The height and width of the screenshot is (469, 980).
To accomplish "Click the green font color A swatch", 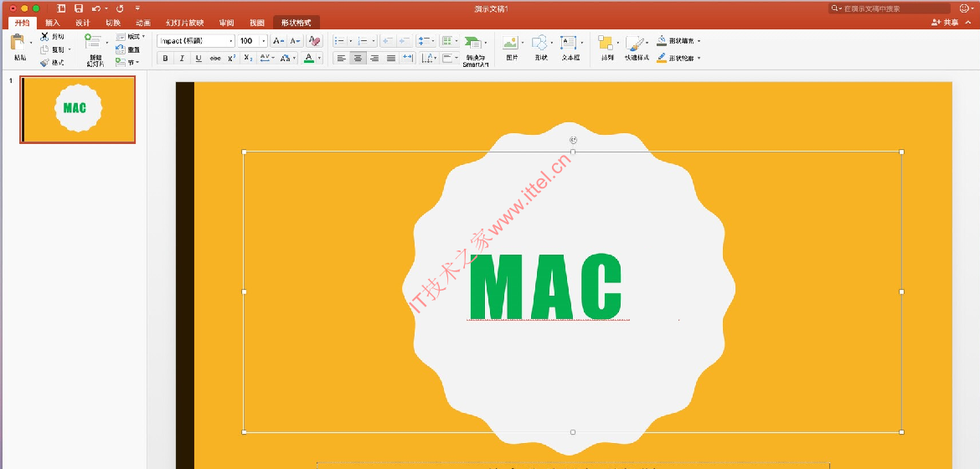I will point(309,58).
